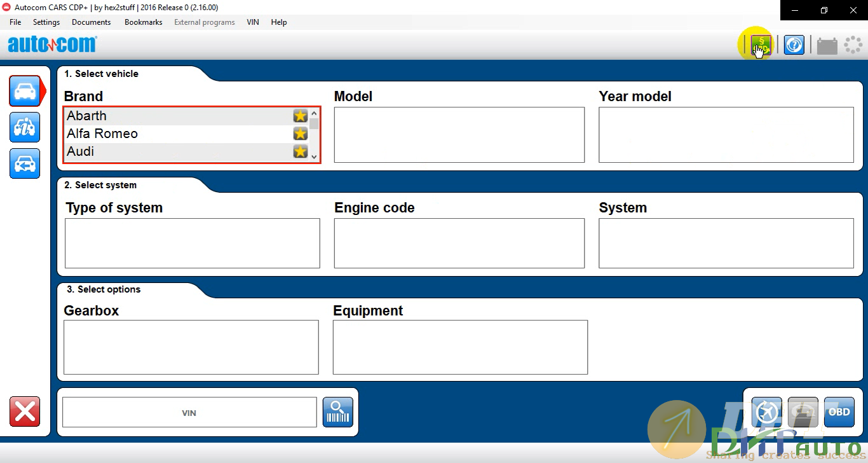Viewport: 868px width, 463px height.
Task: Click the autocom logo
Action: click(x=52, y=44)
